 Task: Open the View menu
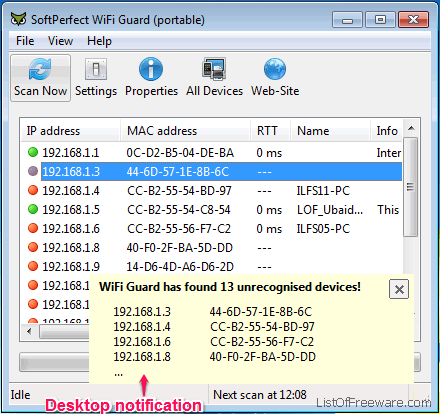pos(60,41)
